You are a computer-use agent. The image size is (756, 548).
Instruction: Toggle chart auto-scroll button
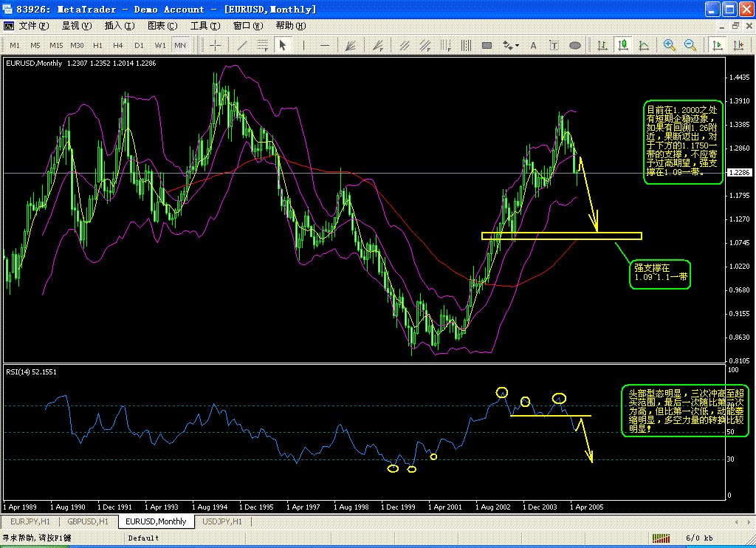click(x=718, y=45)
